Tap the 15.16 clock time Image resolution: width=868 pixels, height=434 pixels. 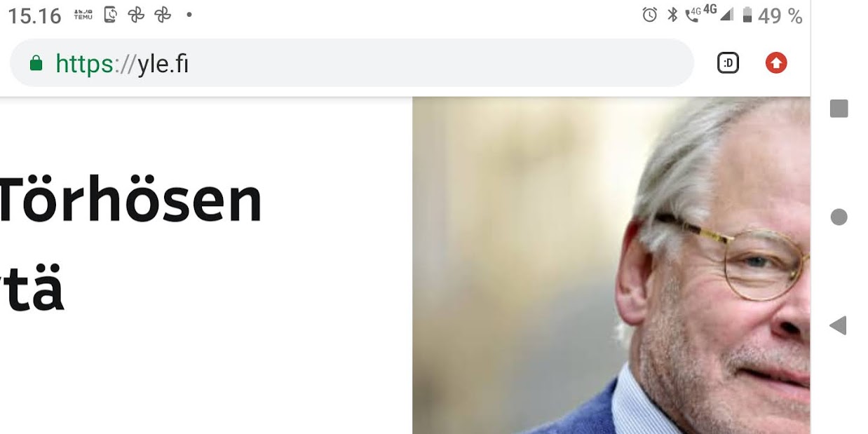pyautogui.click(x=34, y=15)
